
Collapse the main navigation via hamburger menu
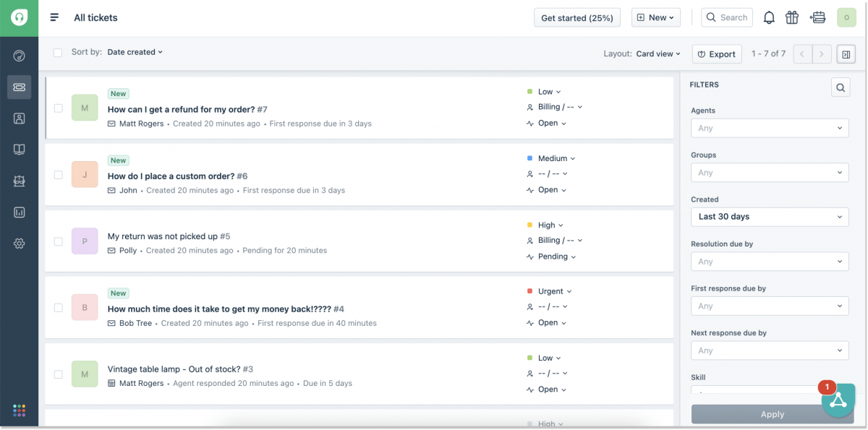tap(54, 17)
